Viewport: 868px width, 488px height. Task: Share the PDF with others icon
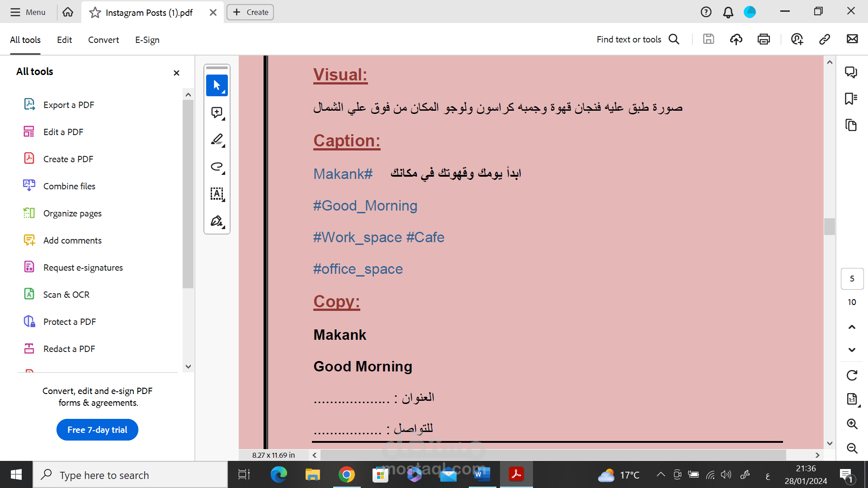(797, 39)
